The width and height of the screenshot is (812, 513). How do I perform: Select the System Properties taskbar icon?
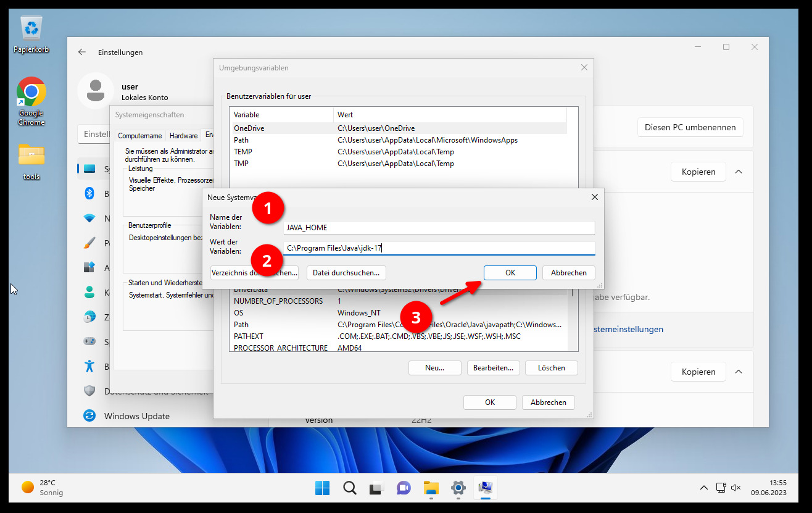click(x=485, y=488)
